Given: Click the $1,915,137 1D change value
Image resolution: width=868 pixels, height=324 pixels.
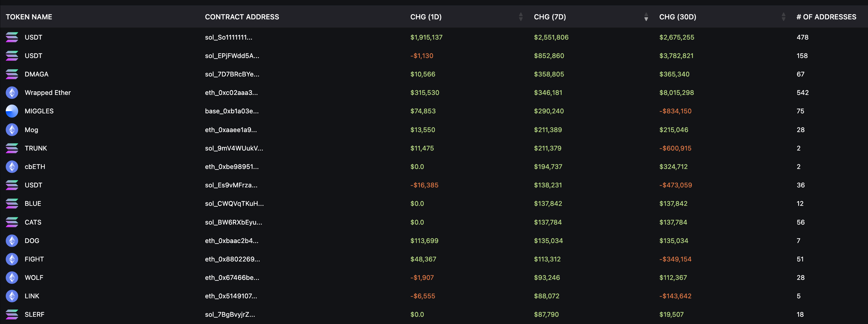Looking at the screenshot, I should [x=426, y=37].
